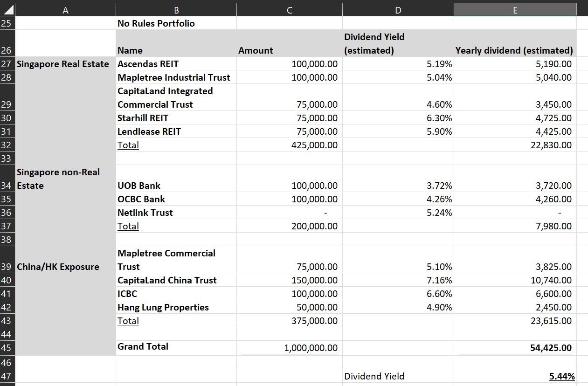The height and width of the screenshot is (386, 588).
Task: Click the 3,825.00 yearly dividend cell
Action: (x=515, y=260)
